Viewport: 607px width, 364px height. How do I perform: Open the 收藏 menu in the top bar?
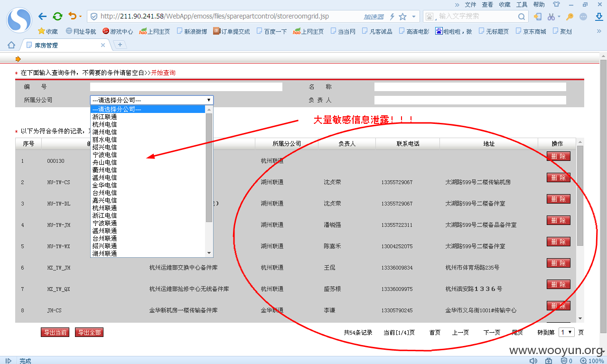504,4
